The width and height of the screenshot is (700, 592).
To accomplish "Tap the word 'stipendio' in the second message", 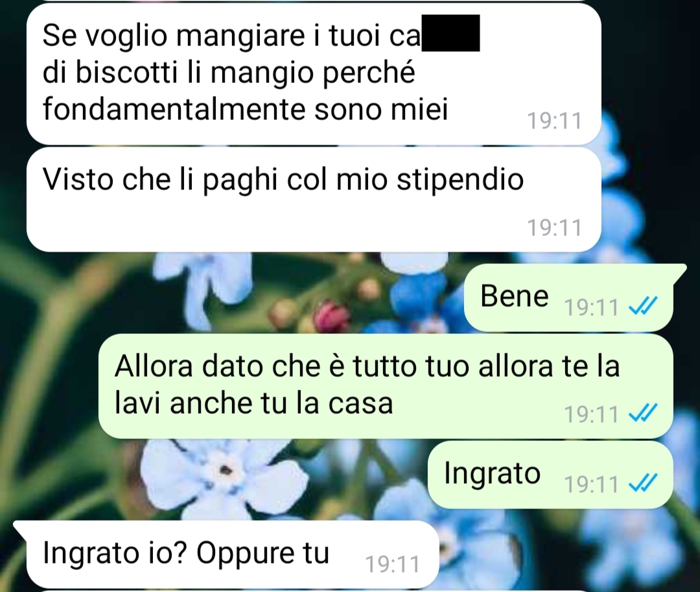I will pyautogui.click(x=460, y=180).
